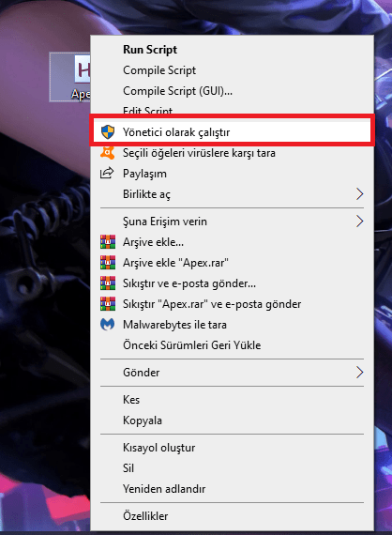Open Paylaşım share option

point(232,174)
